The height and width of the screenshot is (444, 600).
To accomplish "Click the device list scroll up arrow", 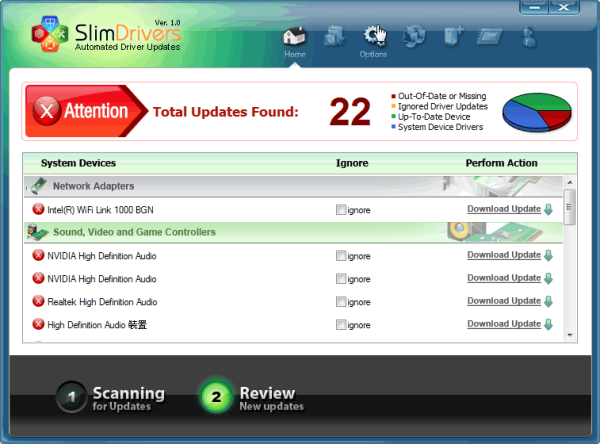I will point(570,182).
